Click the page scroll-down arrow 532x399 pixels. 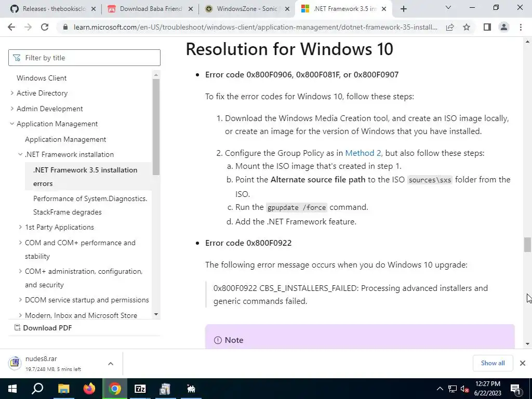pyautogui.click(x=527, y=344)
